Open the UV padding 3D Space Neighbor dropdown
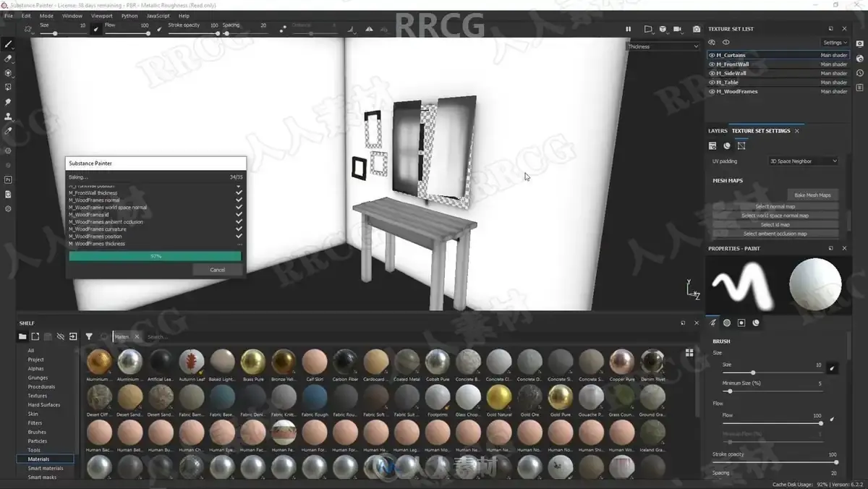The height and width of the screenshot is (489, 868). pyautogui.click(x=804, y=161)
